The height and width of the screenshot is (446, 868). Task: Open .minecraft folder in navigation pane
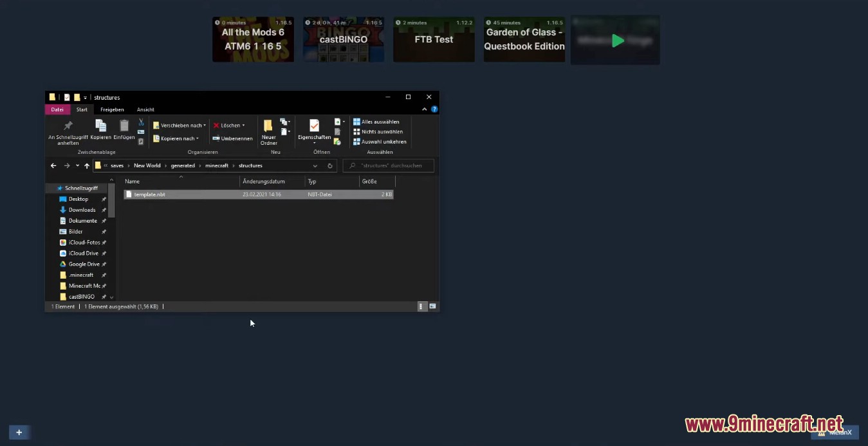tap(81, 275)
